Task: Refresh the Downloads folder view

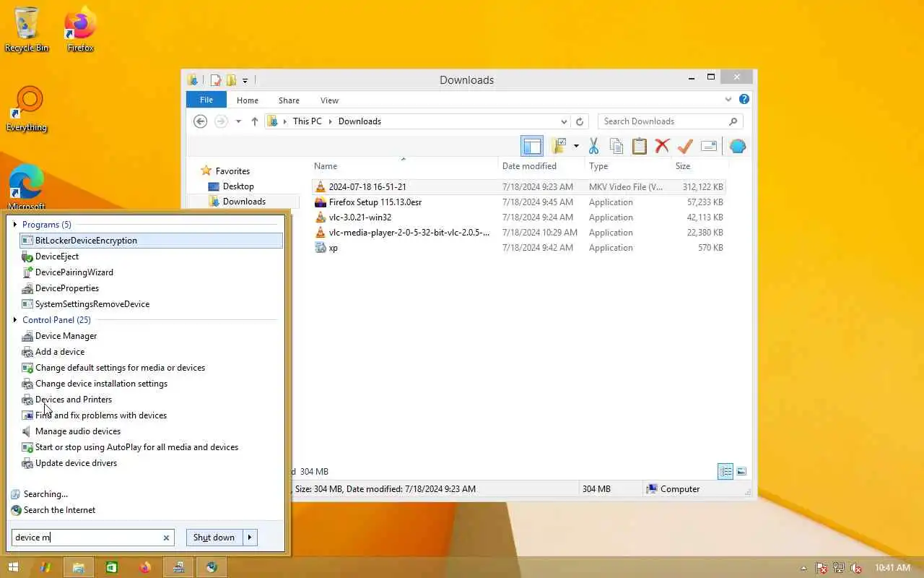Action: pyautogui.click(x=580, y=121)
